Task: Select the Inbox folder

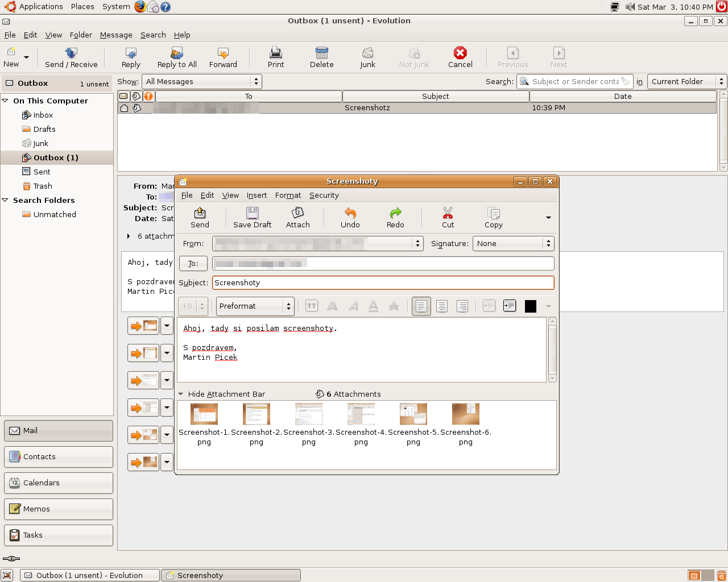Action: [43, 115]
